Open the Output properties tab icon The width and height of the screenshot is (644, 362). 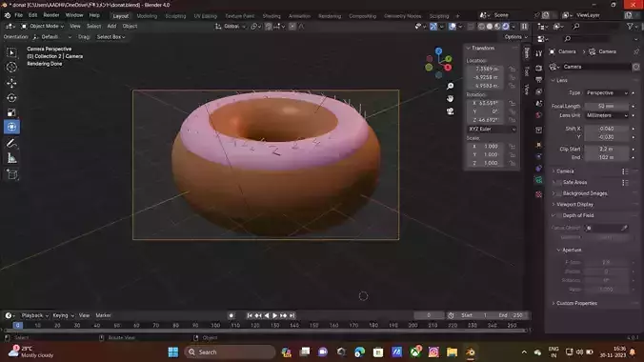(x=539, y=79)
